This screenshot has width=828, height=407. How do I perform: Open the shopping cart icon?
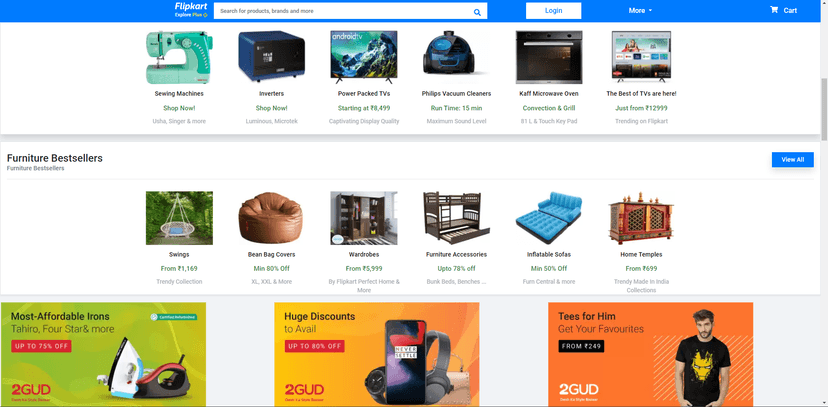[774, 10]
